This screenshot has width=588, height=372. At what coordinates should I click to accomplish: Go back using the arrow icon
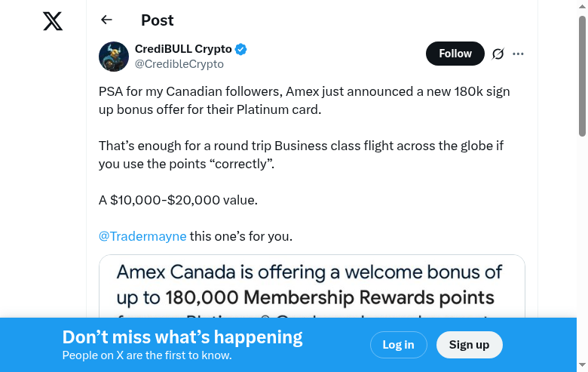pyautogui.click(x=106, y=20)
